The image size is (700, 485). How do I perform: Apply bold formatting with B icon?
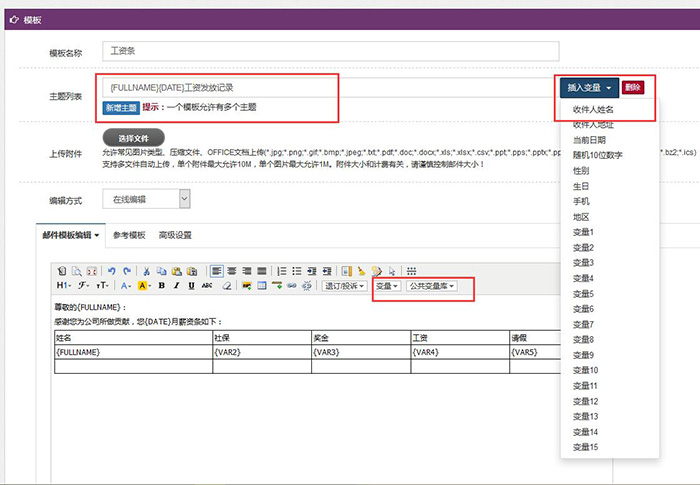[x=162, y=286]
